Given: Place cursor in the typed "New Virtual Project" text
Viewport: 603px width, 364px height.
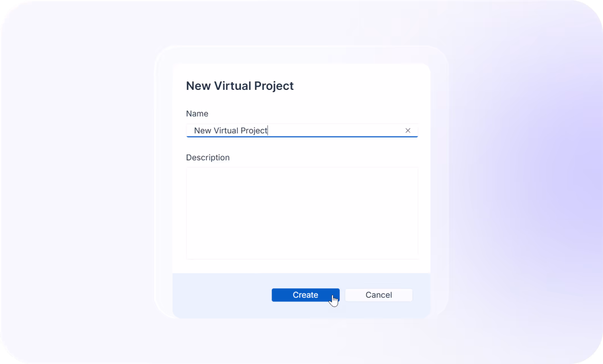Looking at the screenshot, I should 231,131.
